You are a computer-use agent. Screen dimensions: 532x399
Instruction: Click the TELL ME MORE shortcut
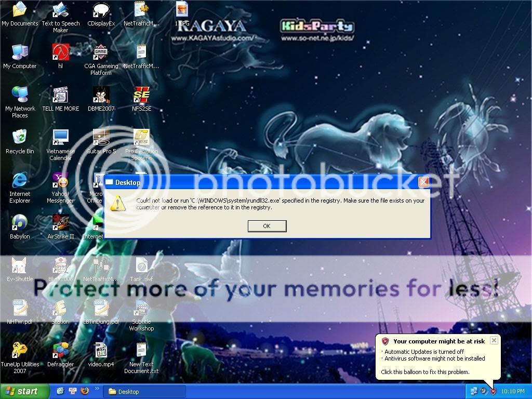60,99
